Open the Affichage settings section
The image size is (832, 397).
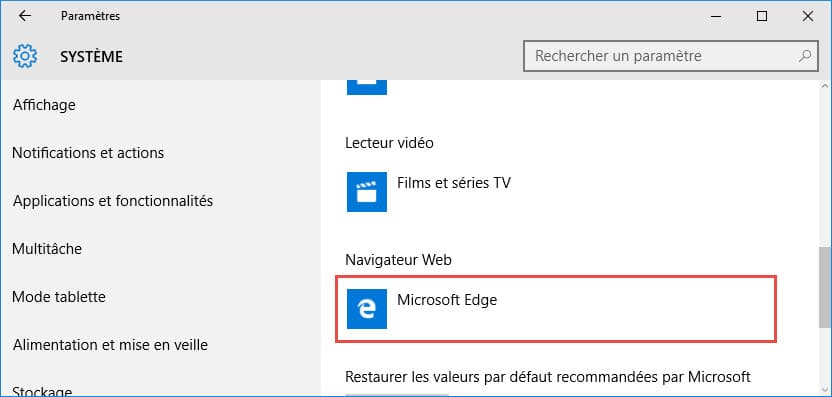pos(44,105)
